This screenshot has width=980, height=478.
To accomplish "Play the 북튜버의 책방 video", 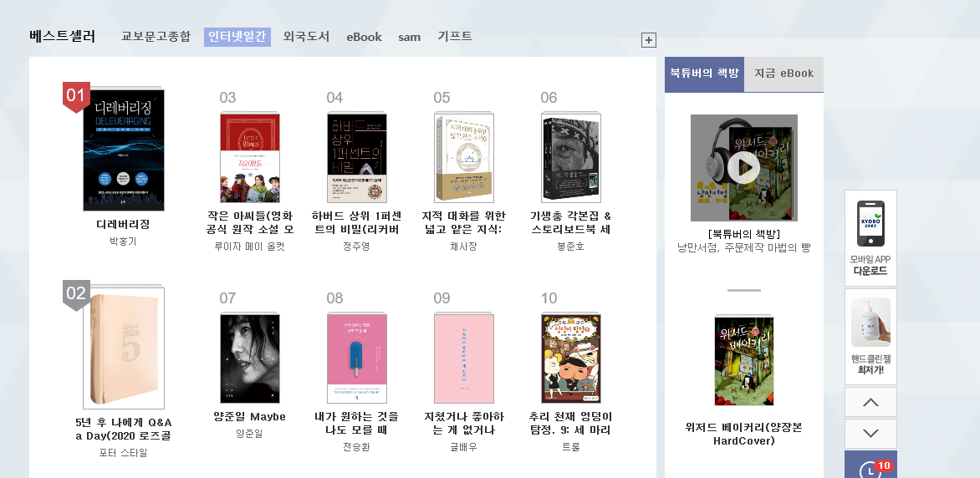I will (x=743, y=167).
